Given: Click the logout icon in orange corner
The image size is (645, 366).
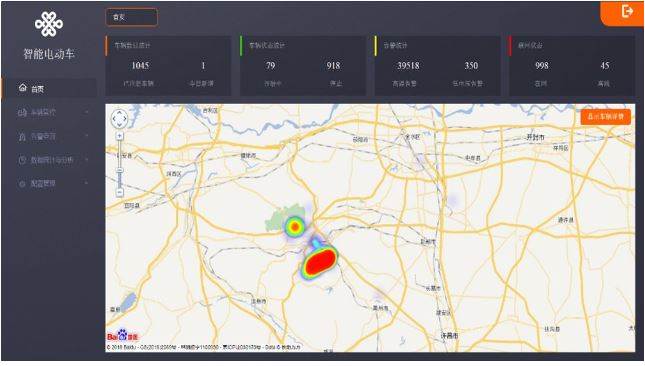Looking at the screenshot, I should coord(627,12).
